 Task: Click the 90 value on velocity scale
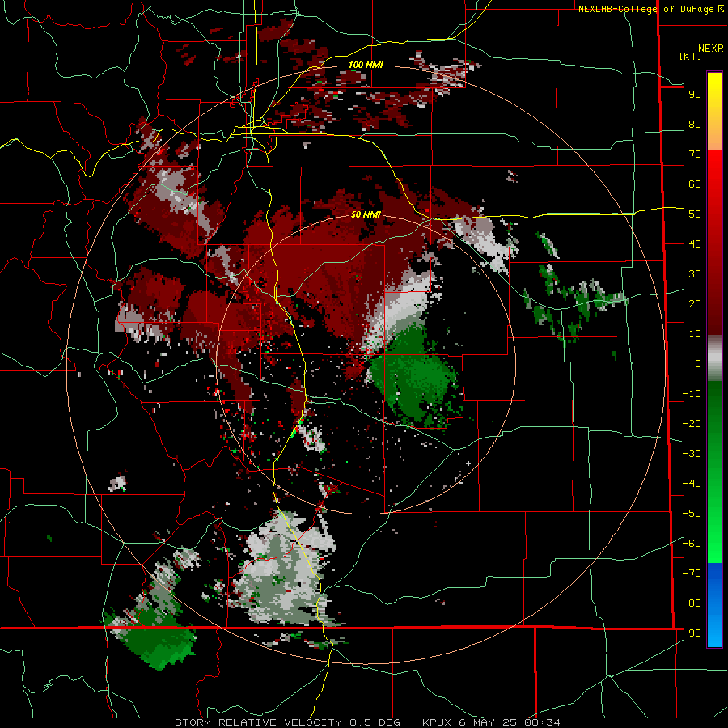pos(695,95)
